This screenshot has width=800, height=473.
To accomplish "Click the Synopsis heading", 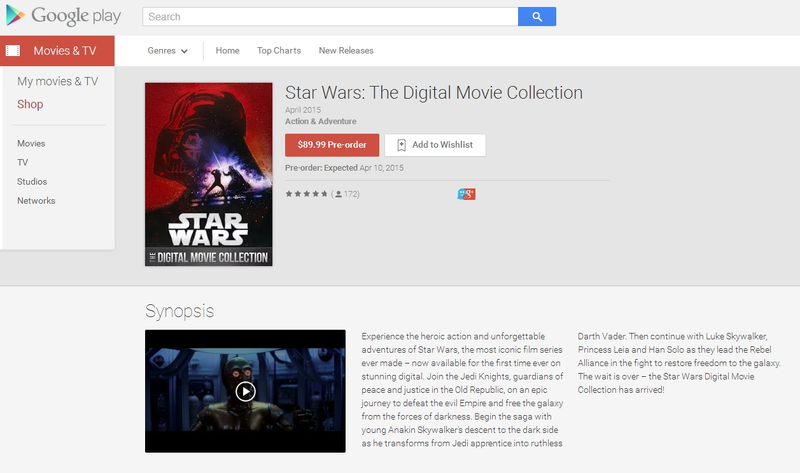I will click(x=180, y=311).
